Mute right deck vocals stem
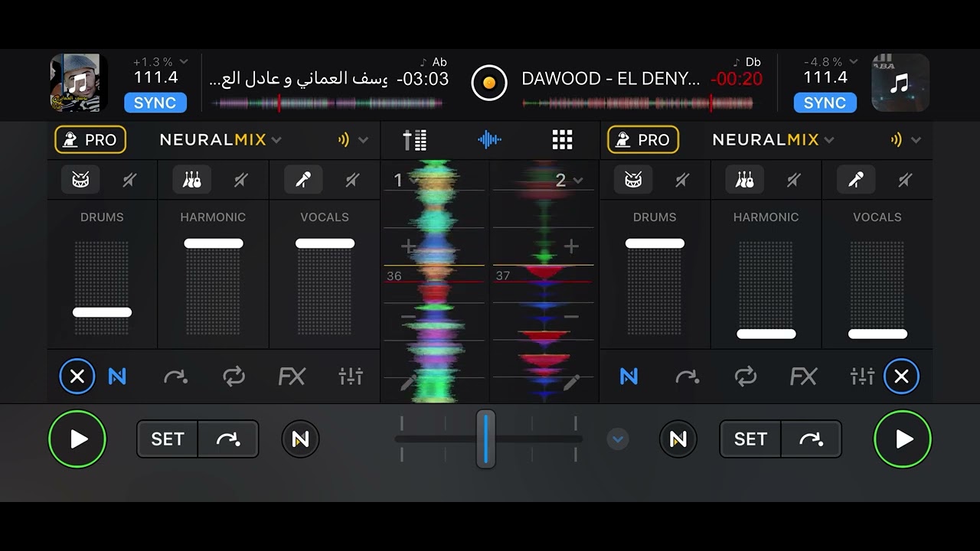This screenshot has height=551, width=980. [x=905, y=180]
